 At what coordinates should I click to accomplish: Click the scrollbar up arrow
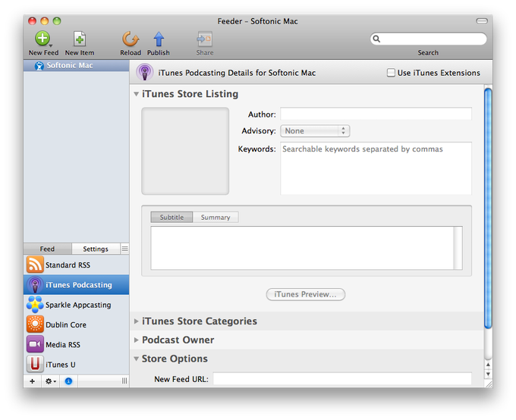click(x=488, y=365)
